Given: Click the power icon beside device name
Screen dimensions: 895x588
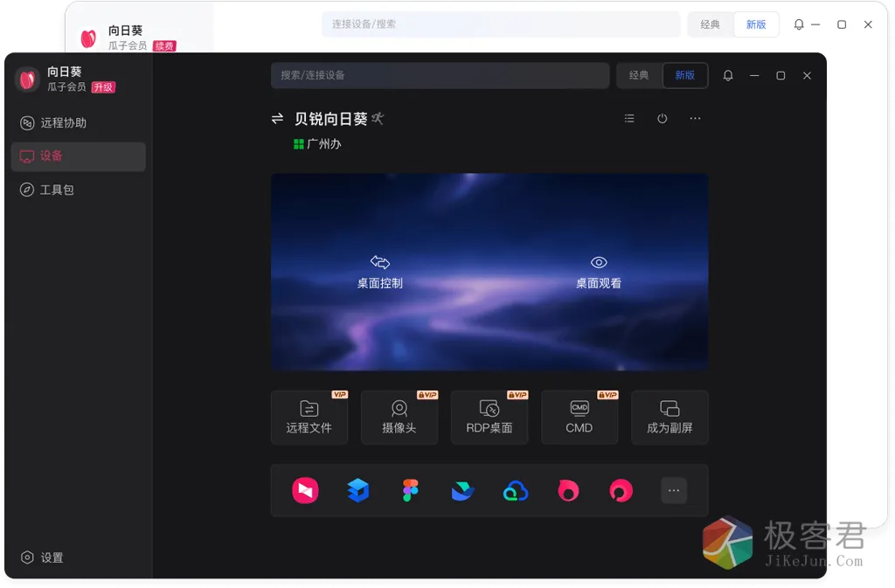Looking at the screenshot, I should [x=663, y=119].
